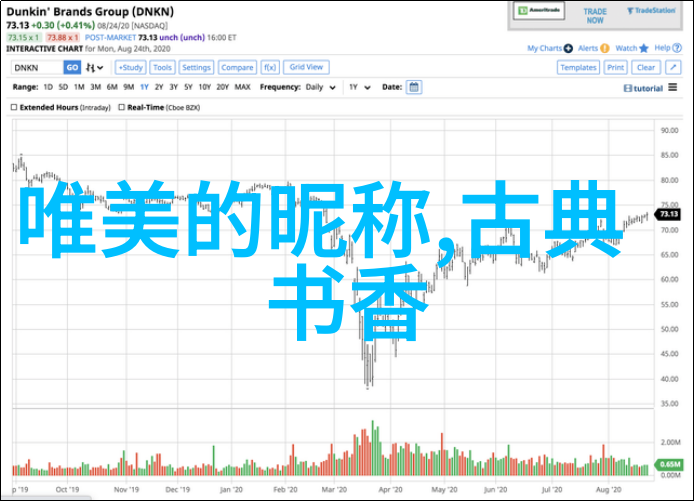Open the +Study menu

tap(131, 67)
